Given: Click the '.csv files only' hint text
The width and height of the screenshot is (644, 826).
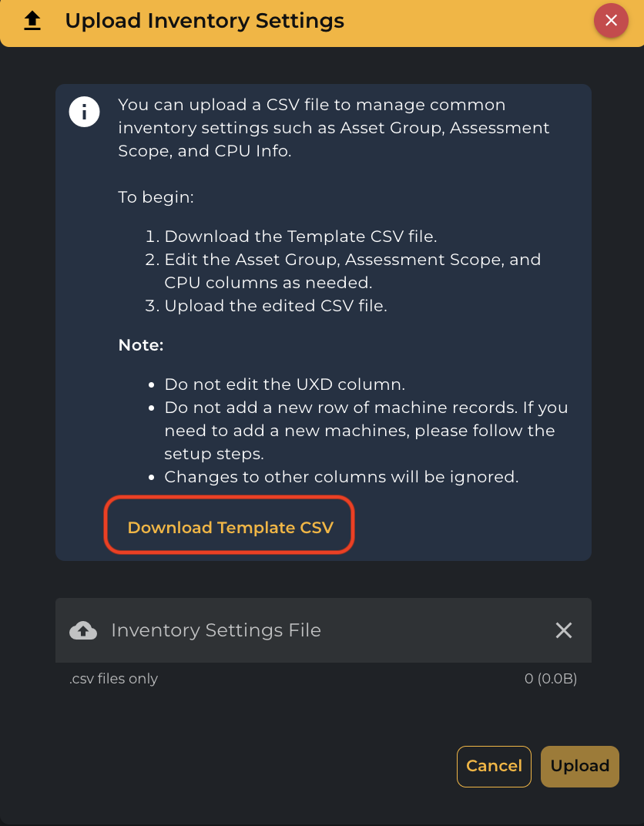Looking at the screenshot, I should (x=114, y=679).
